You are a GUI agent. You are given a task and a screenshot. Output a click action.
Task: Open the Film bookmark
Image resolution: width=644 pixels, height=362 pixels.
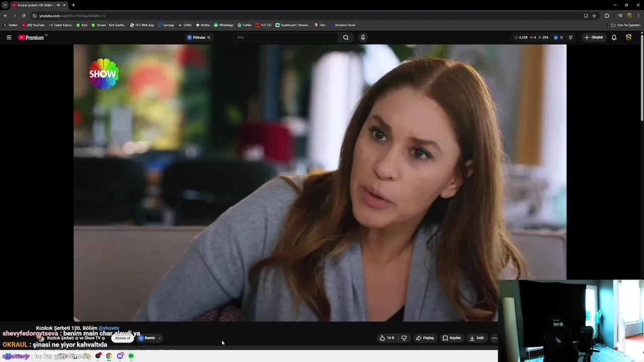pos(320,25)
